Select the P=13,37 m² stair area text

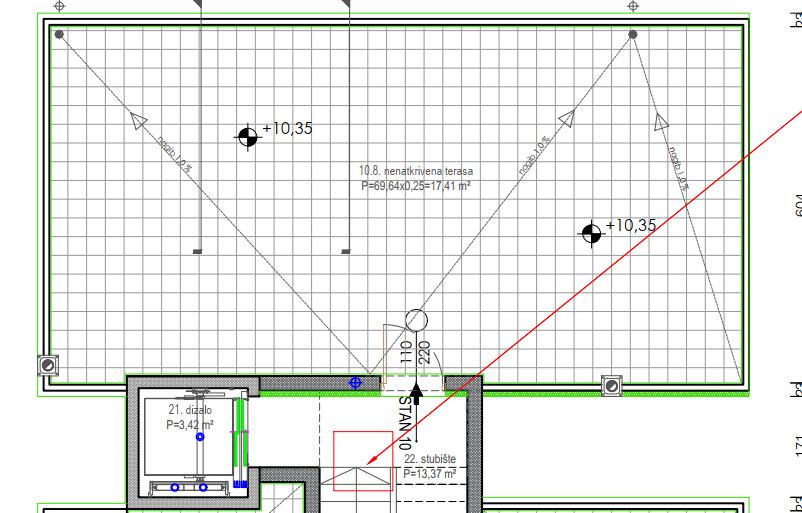tap(430, 474)
